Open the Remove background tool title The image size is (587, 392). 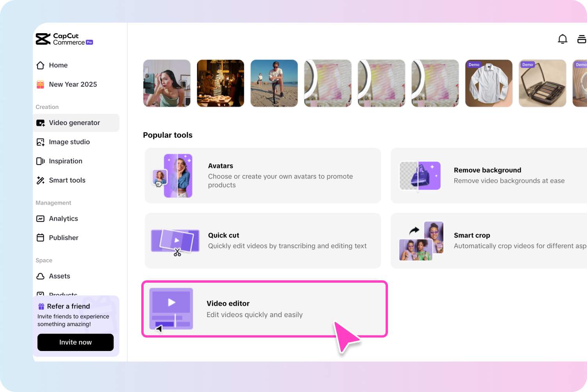(487, 170)
